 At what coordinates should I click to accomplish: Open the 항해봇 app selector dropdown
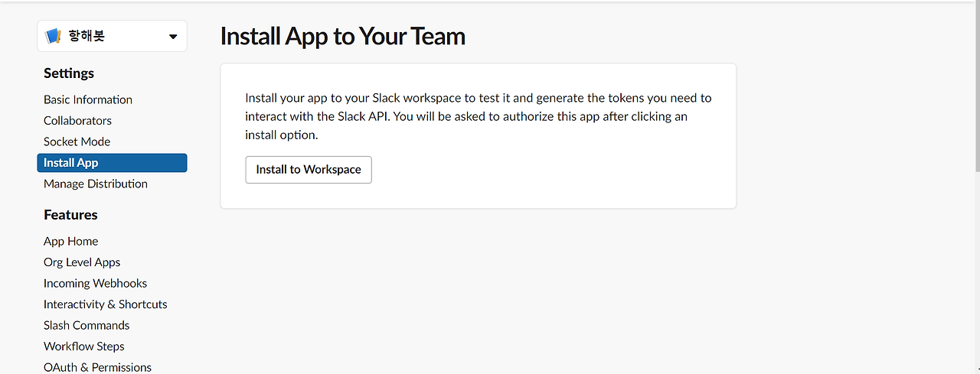tap(112, 36)
